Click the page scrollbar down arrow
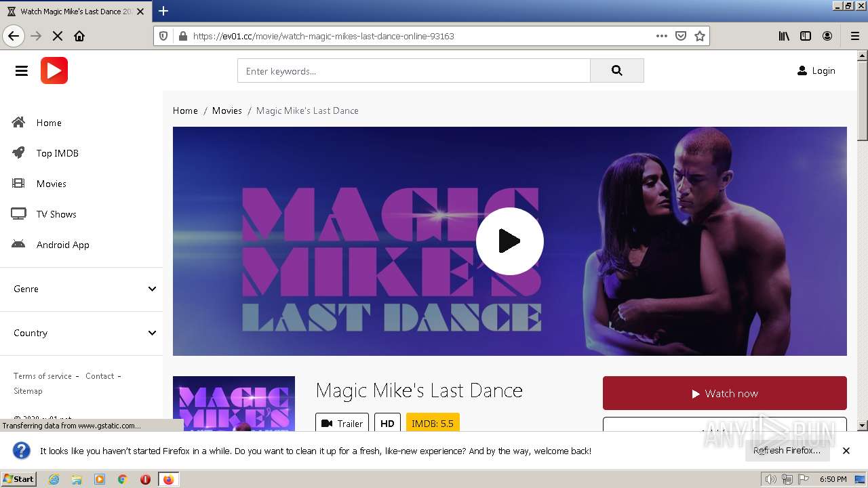This screenshot has width=868, height=488. pyautogui.click(x=863, y=426)
